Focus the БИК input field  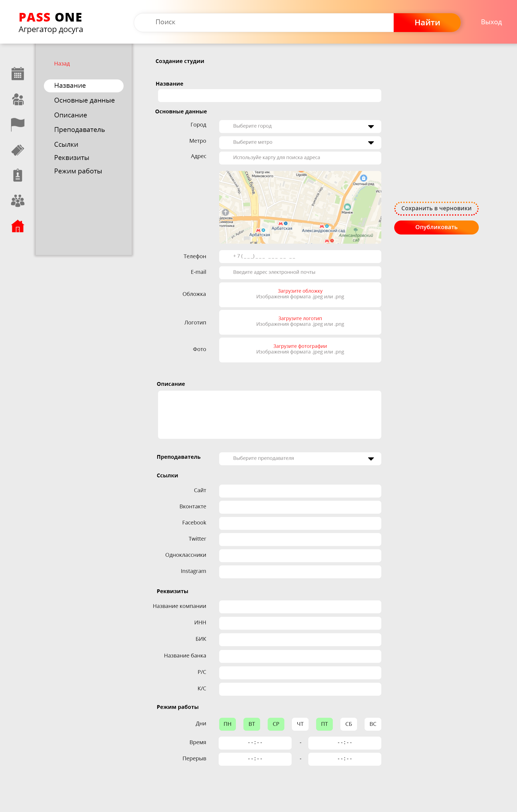[300, 640]
